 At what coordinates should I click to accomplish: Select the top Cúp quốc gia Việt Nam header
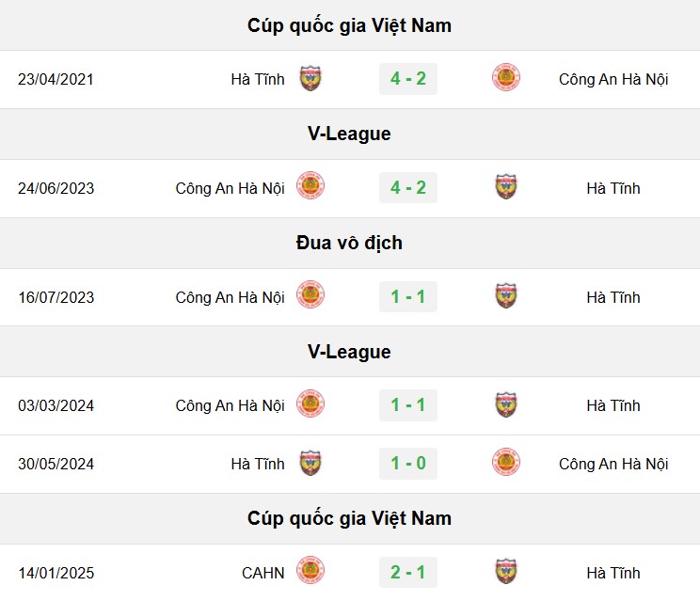click(350, 25)
